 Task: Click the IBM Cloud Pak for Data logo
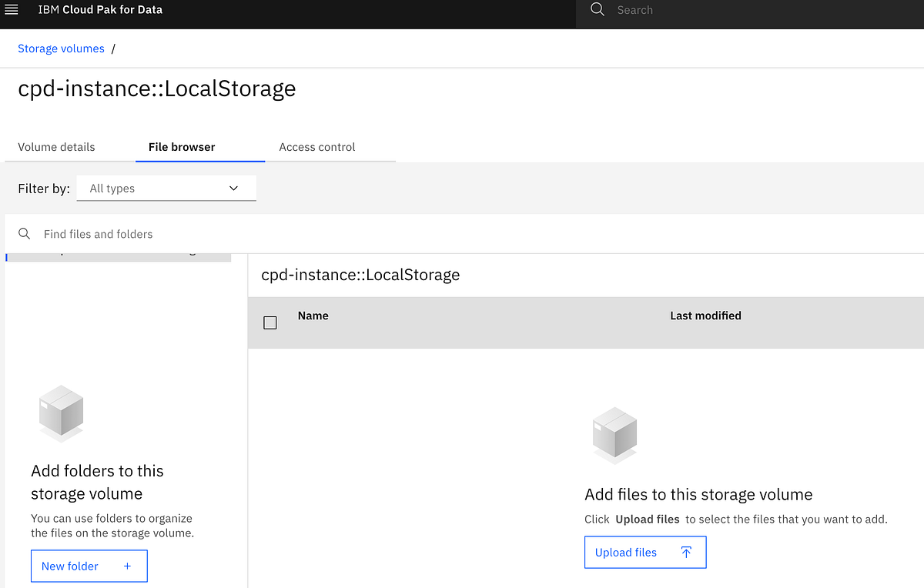(x=100, y=10)
